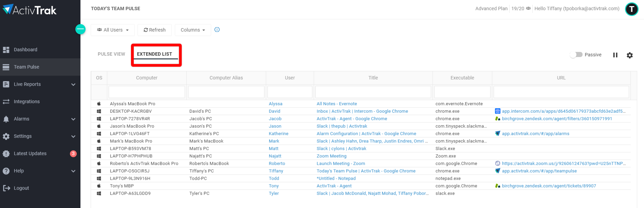Open the info icon next to Columns

click(217, 30)
